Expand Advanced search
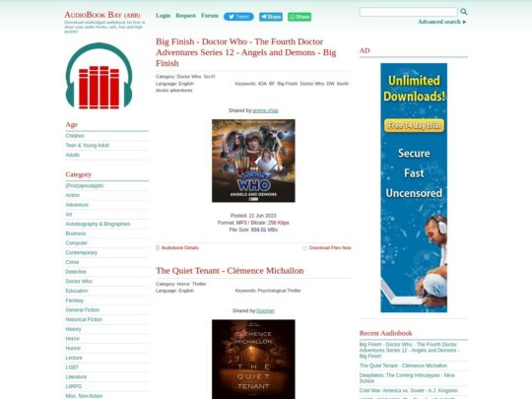 442,22
